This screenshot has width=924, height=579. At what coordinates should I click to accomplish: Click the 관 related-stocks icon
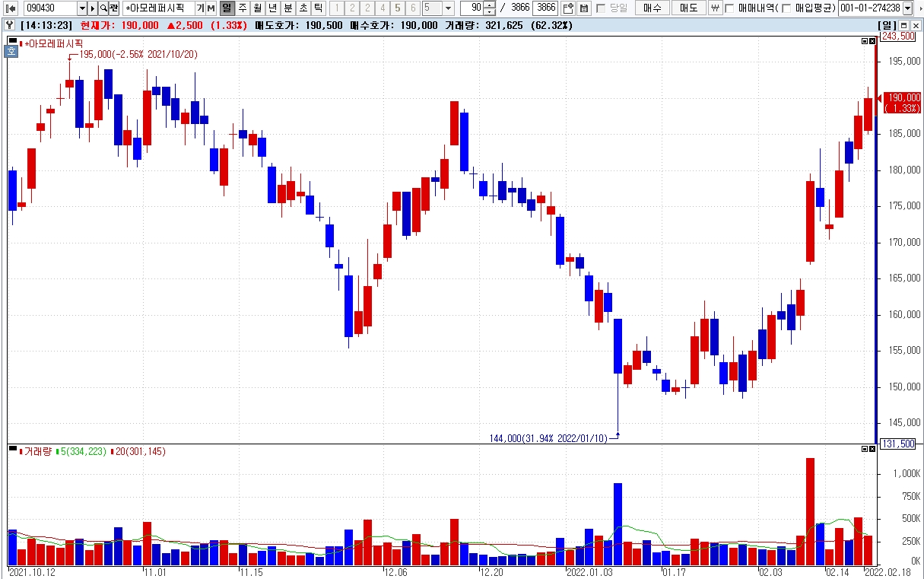114,8
